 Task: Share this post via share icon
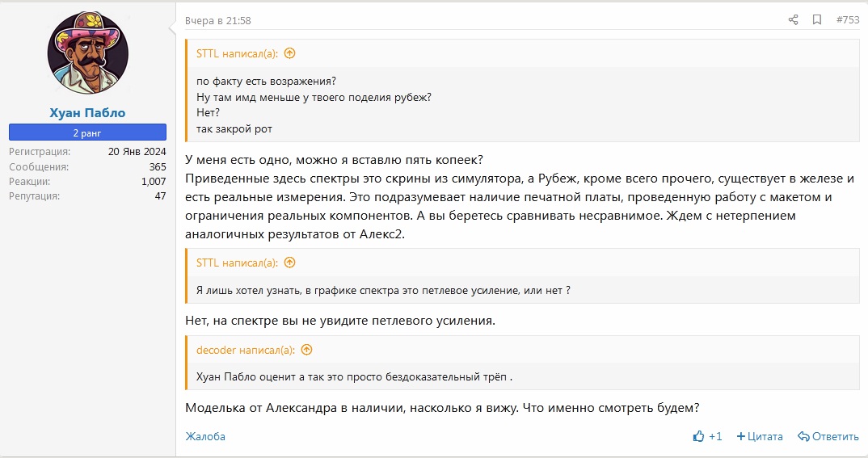click(x=793, y=20)
